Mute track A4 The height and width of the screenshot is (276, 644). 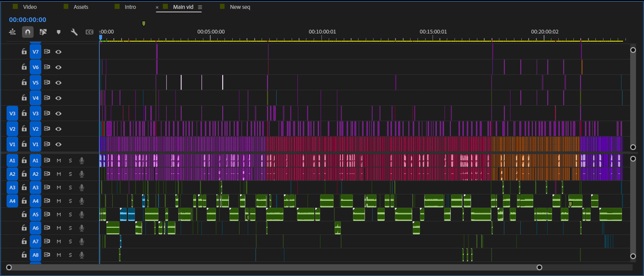point(58,201)
